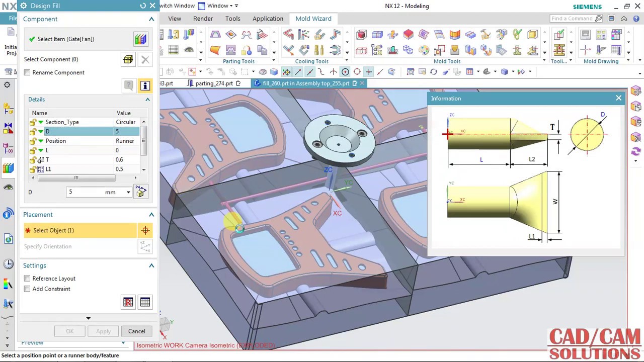Click the Cooling Fittings icon in Cooling Tools

click(319, 50)
